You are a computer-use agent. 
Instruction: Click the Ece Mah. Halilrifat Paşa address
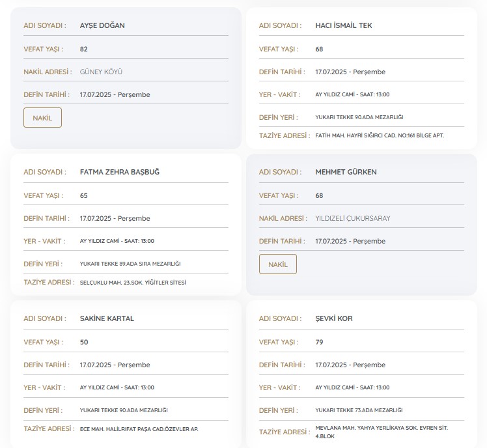[139, 429]
